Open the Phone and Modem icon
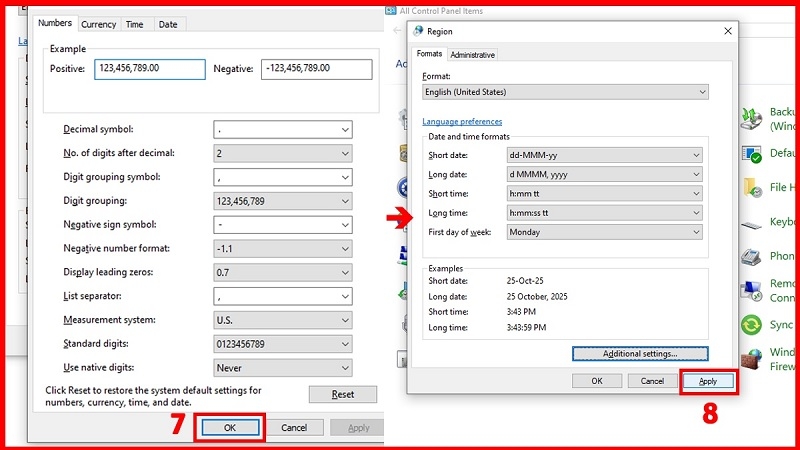 (752, 257)
